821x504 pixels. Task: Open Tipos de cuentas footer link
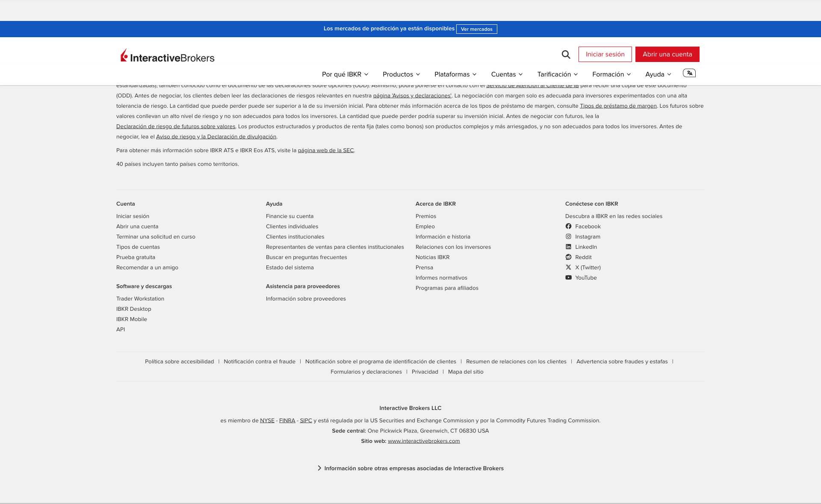coord(138,247)
